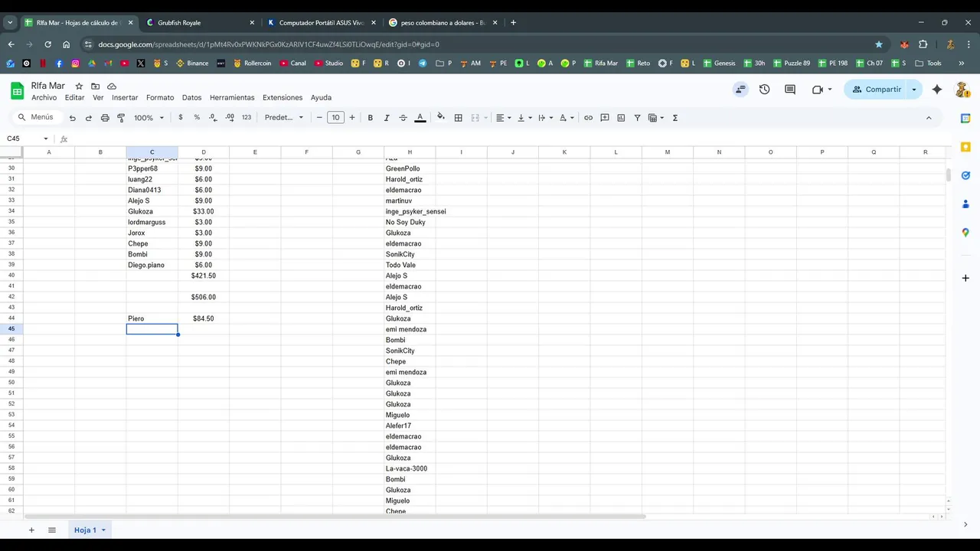
Task: Open the Compartir dropdown arrow
Action: click(x=914, y=90)
